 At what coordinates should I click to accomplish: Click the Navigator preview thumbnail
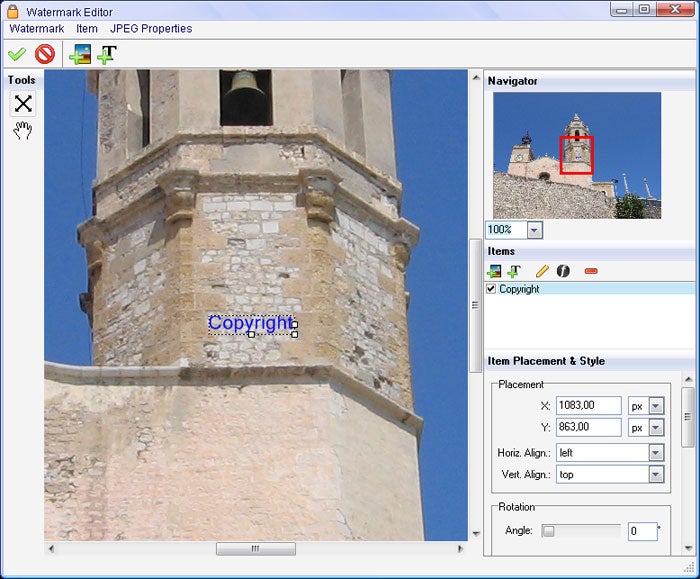click(x=577, y=155)
